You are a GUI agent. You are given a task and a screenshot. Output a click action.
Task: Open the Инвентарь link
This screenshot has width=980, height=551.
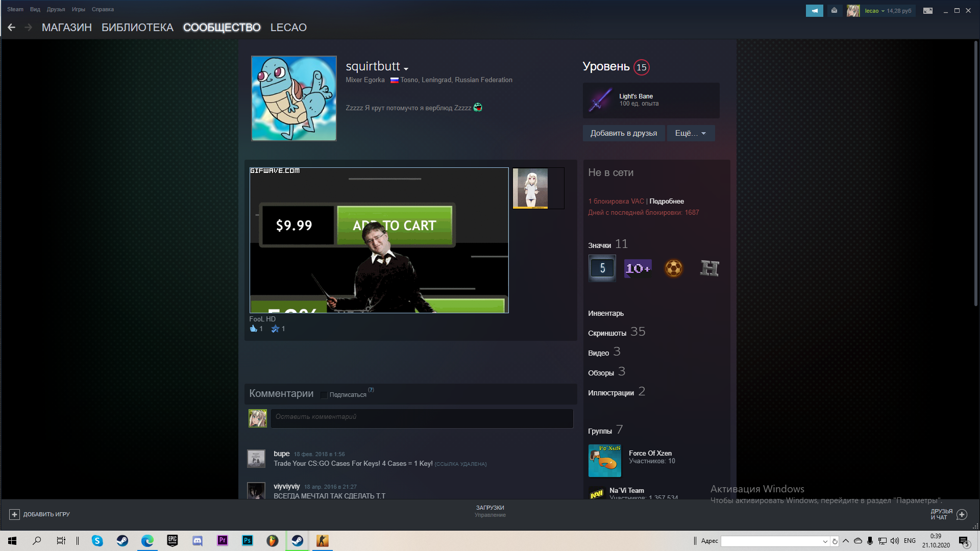click(x=606, y=313)
